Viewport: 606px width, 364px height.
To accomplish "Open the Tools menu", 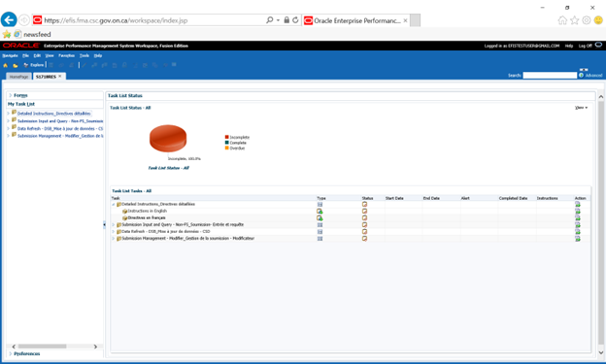I will tap(84, 55).
